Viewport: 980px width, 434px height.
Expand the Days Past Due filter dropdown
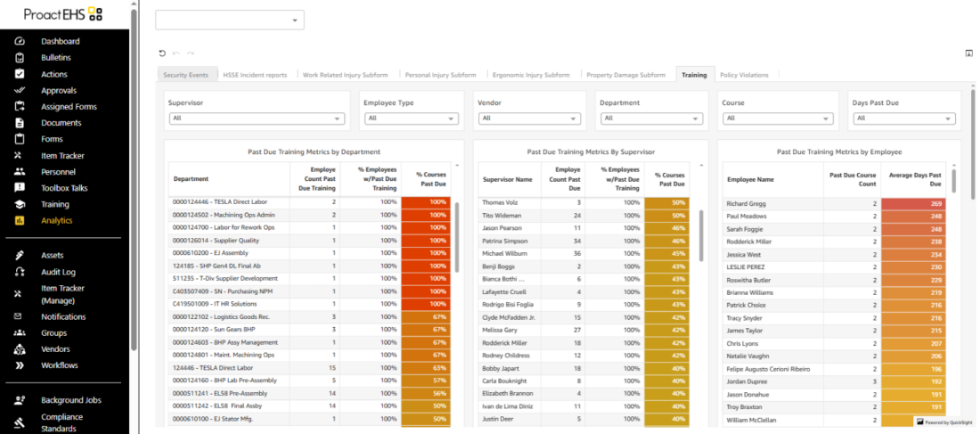coord(900,119)
